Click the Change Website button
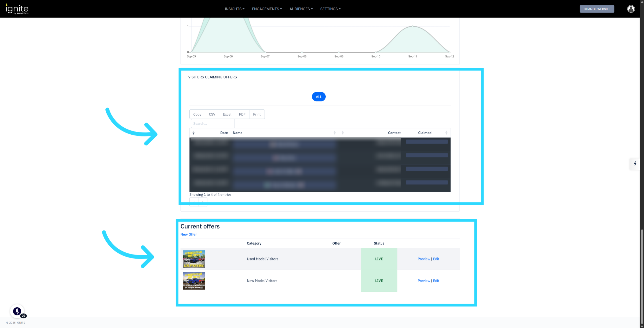Image resolution: width=644 pixels, height=328 pixels. pos(597,9)
